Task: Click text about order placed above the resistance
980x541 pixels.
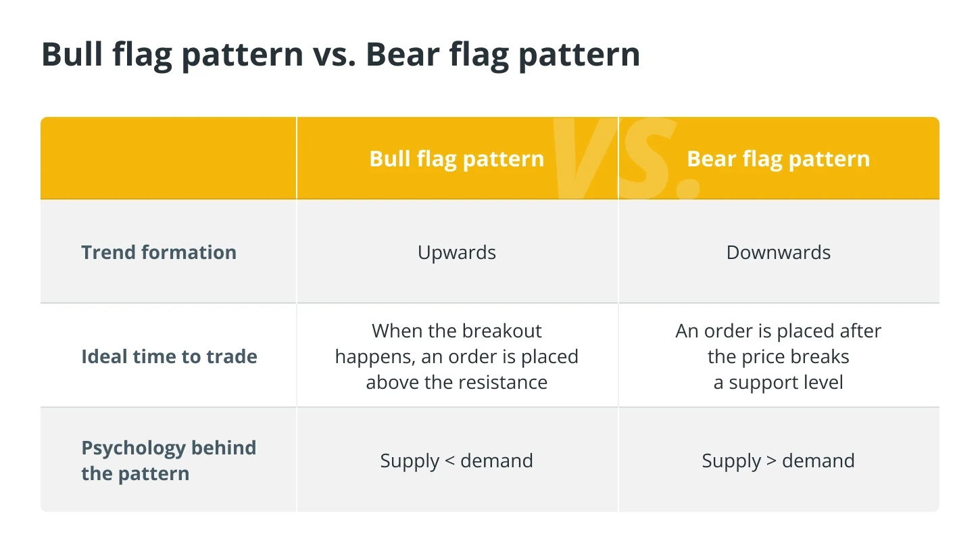Action: 457,356
